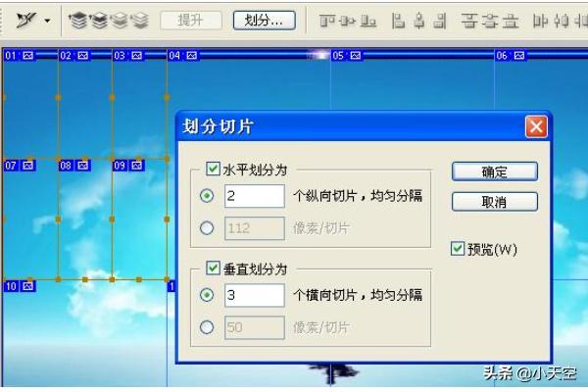Select the 像素/切片 radio under 水平划分为
The width and height of the screenshot is (588, 392).
pos(206,228)
